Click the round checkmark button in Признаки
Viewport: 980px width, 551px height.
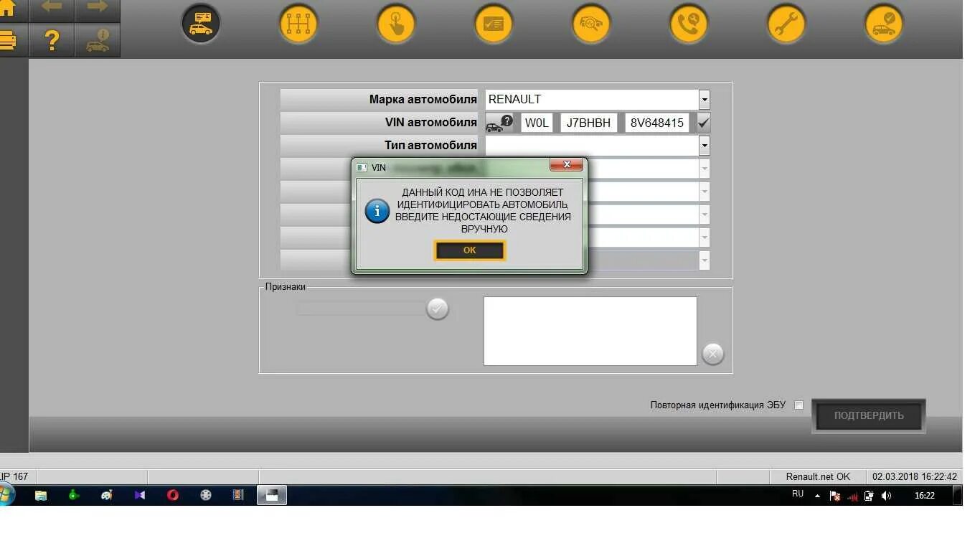(x=438, y=309)
